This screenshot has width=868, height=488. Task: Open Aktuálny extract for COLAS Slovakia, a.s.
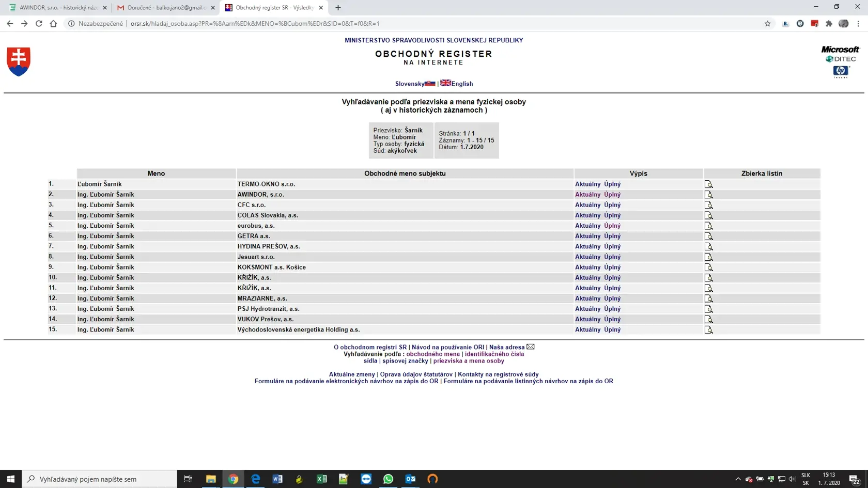588,215
